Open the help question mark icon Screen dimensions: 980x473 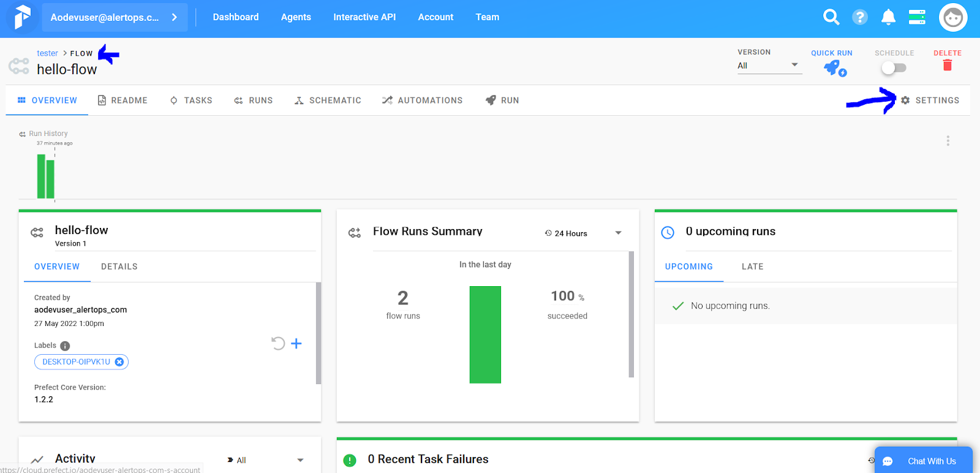point(859,17)
